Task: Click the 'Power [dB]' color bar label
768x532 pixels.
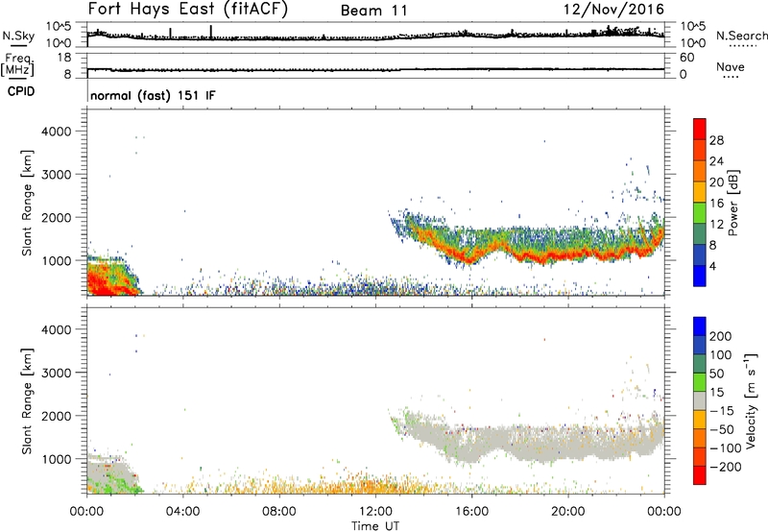Action: [x=733, y=203]
